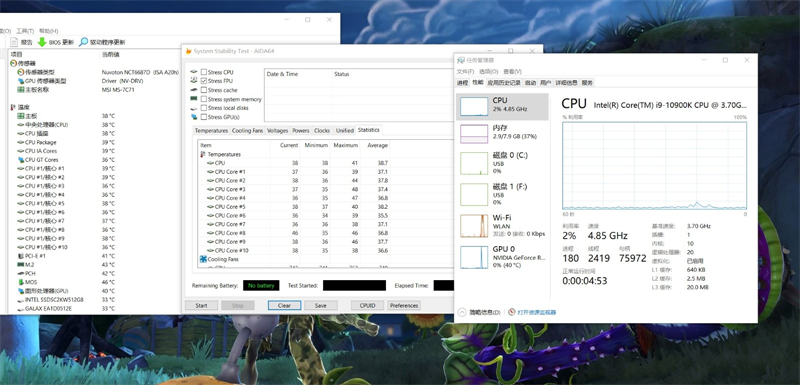Click the thermometer icon beside 温度 header
Image resolution: width=800 pixels, height=385 pixels.
click(x=13, y=108)
